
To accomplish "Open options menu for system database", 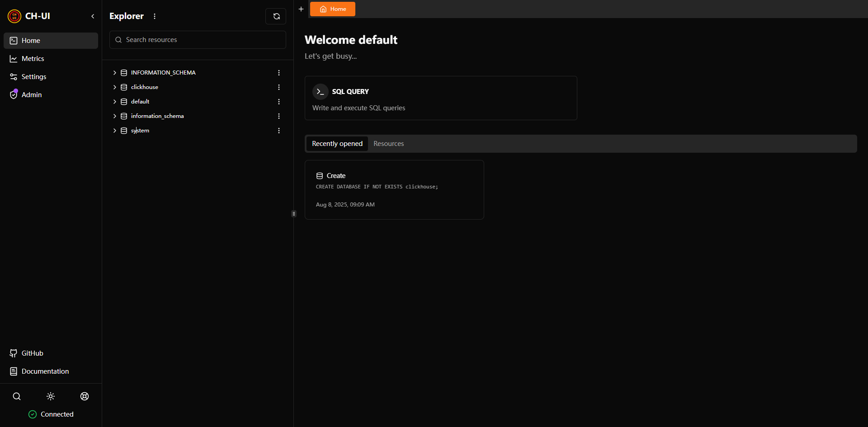I will (279, 131).
